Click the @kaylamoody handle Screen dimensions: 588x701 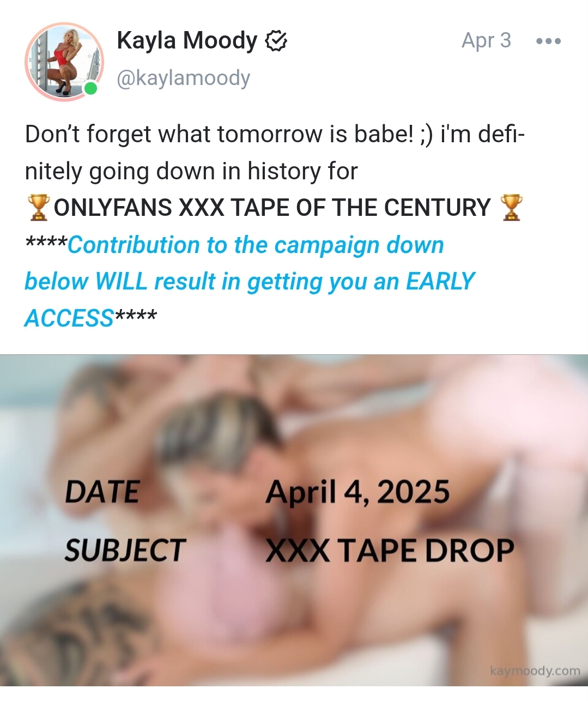click(183, 78)
